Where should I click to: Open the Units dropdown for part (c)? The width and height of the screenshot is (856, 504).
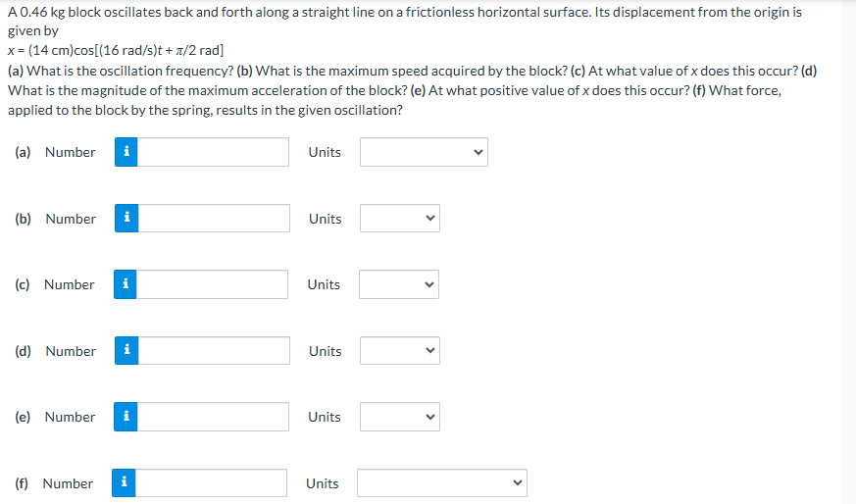click(398, 284)
